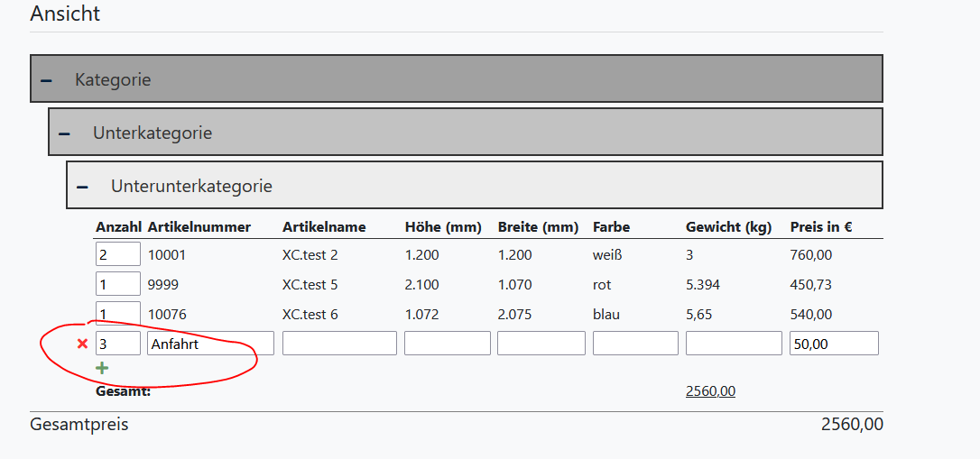
Task: Click the Preis field containing 50,00
Action: point(834,344)
